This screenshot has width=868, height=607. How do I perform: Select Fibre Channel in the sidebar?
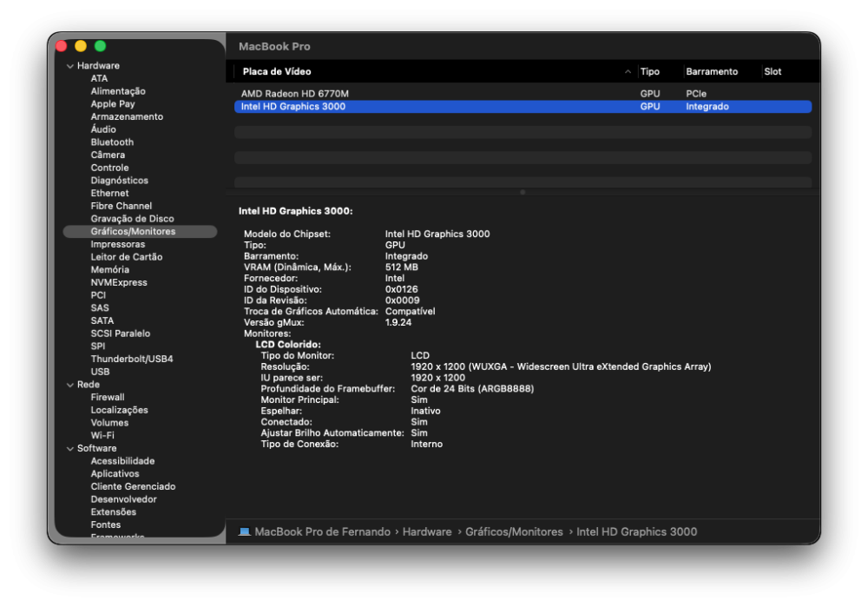tap(122, 206)
